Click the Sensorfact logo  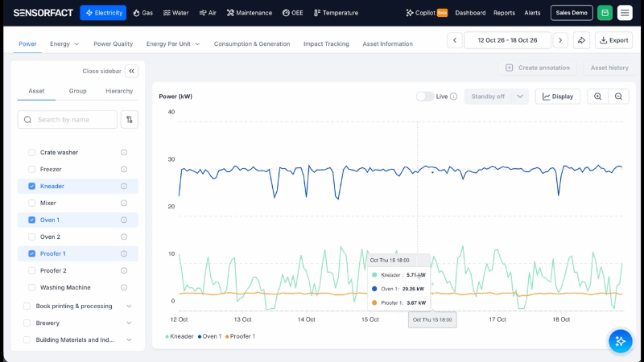(43, 13)
